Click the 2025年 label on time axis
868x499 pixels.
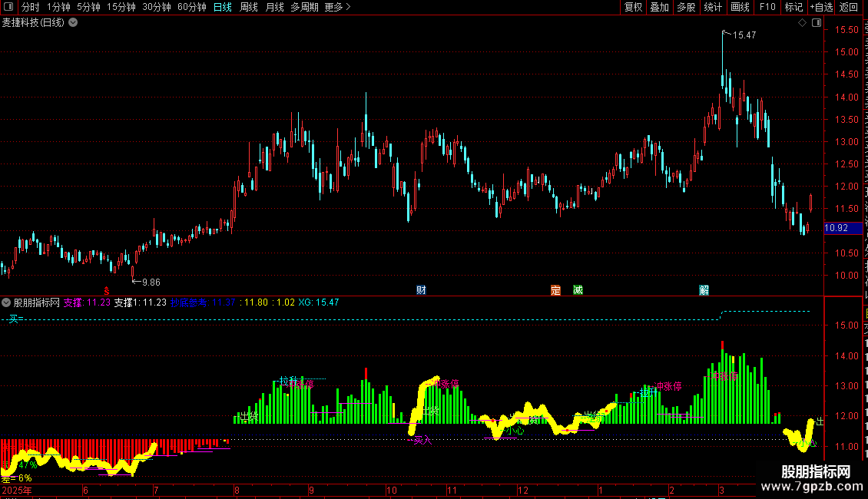[x=17, y=490]
